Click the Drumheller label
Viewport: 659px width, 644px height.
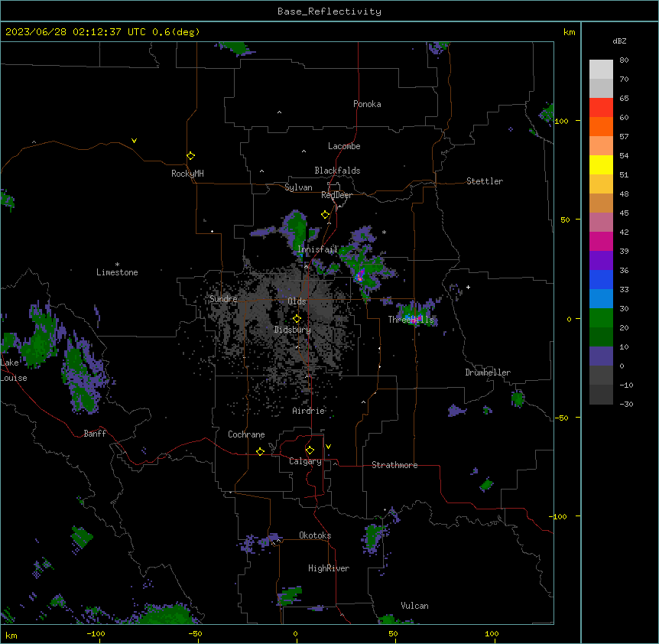coord(488,372)
